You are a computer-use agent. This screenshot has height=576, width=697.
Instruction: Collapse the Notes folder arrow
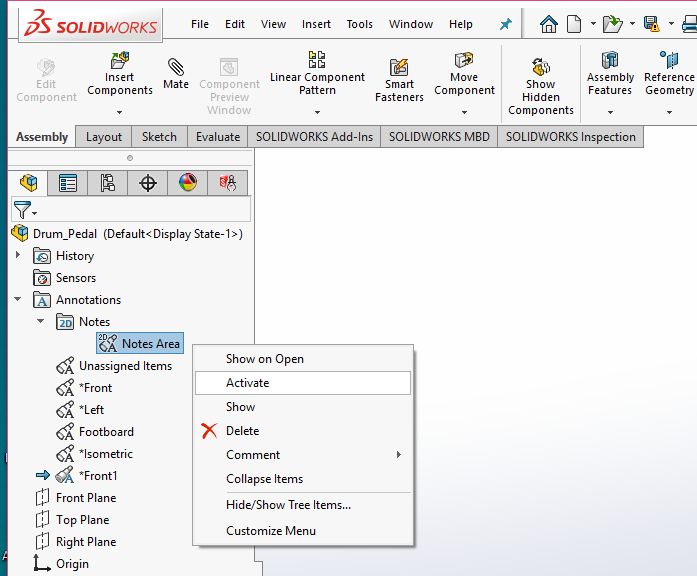point(40,321)
